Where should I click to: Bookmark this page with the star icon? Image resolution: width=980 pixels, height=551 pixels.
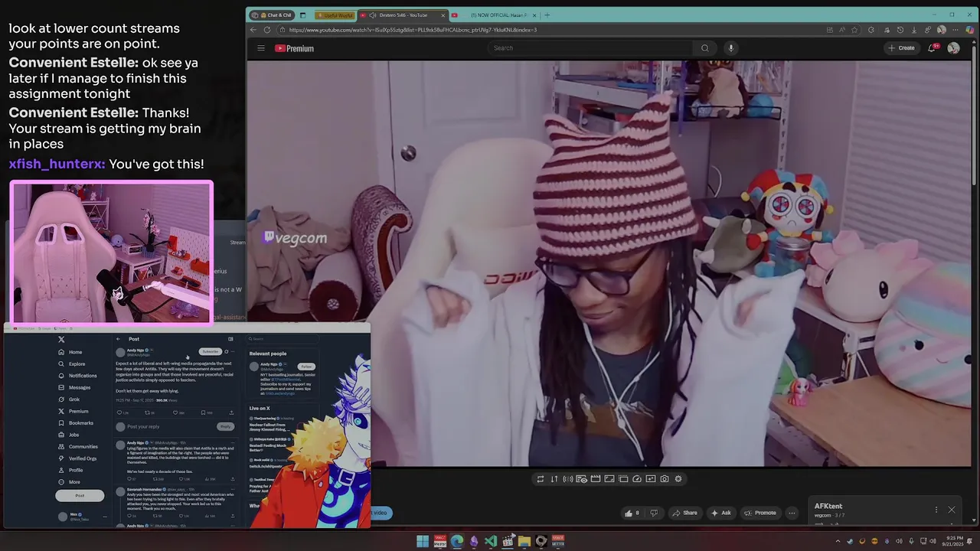[x=854, y=30]
